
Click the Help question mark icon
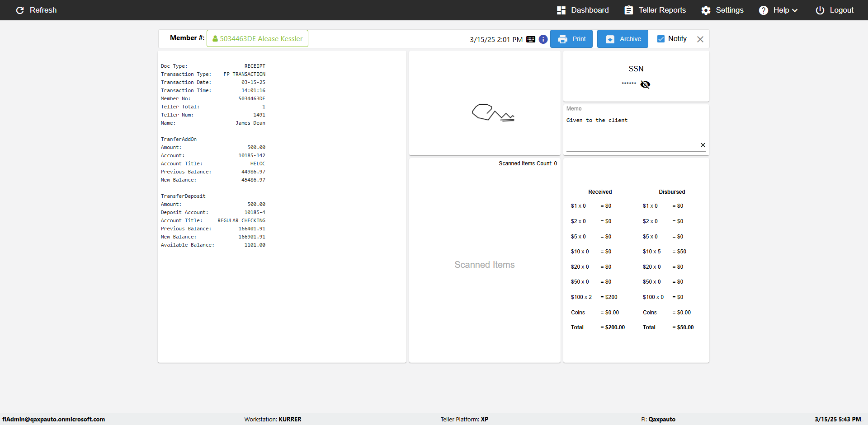pyautogui.click(x=763, y=10)
